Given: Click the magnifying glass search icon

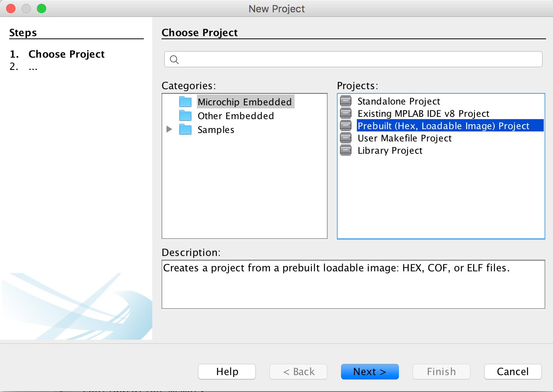Looking at the screenshot, I should 174,60.
